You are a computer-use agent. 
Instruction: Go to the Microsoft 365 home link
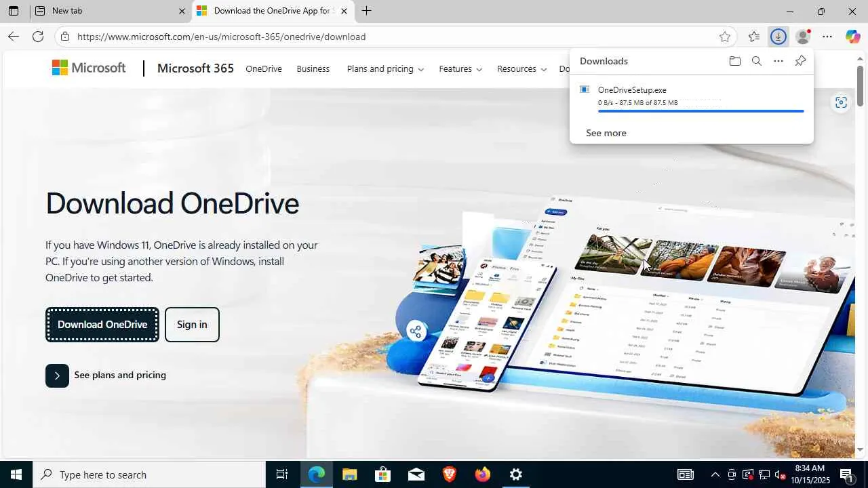click(x=195, y=68)
